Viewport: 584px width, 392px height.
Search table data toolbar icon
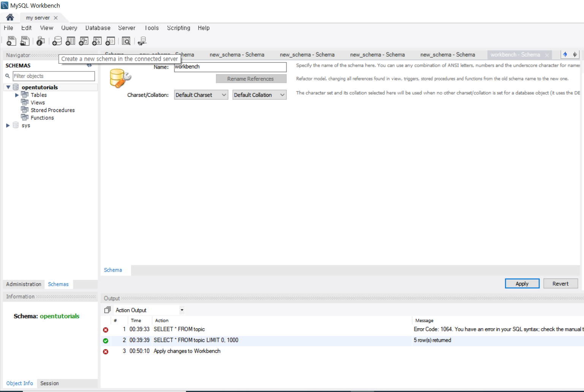126,41
